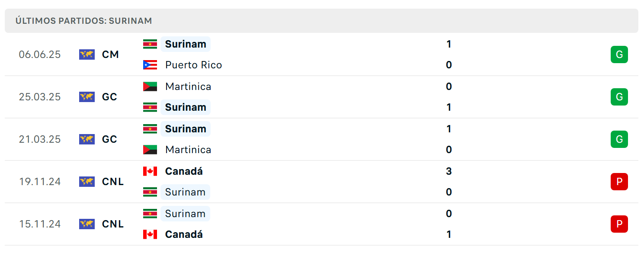Click the red P badge for 19.11.24 match
Viewport: 644px width, 253px height.
pos(619,182)
